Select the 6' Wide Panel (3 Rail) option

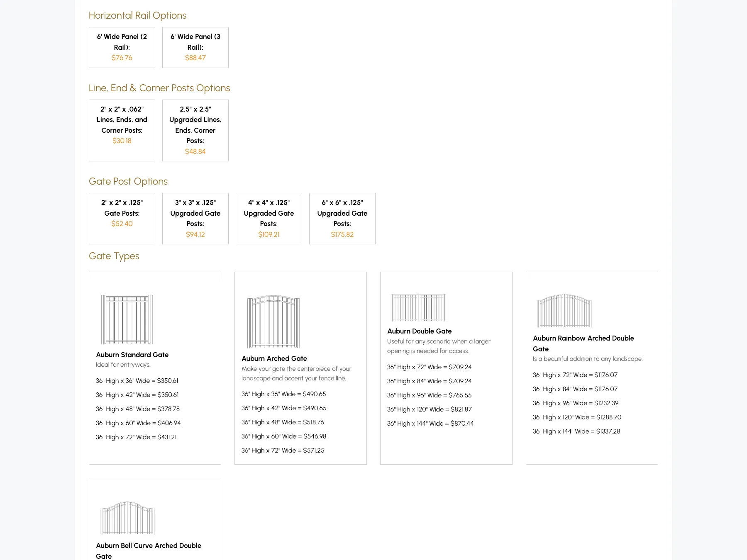coord(195,47)
